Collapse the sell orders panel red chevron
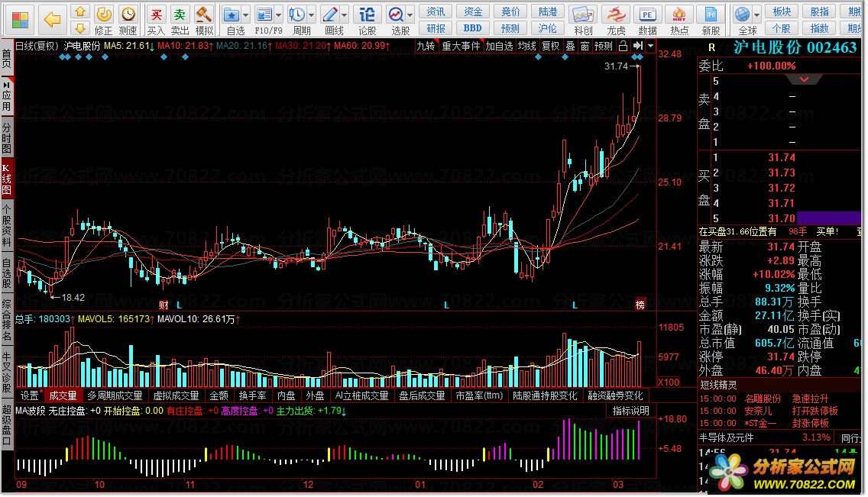868x497 pixels. click(805, 80)
